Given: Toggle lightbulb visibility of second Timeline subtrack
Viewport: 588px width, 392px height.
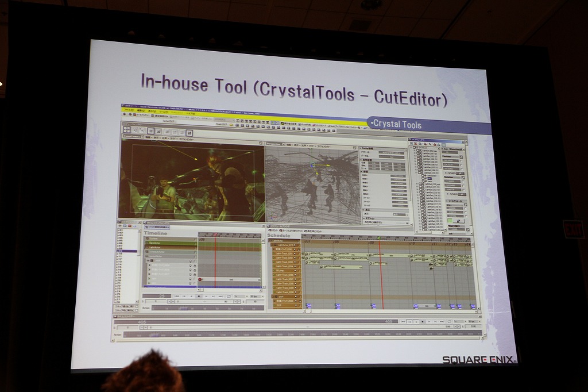Looking at the screenshot, I should [x=190, y=270].
